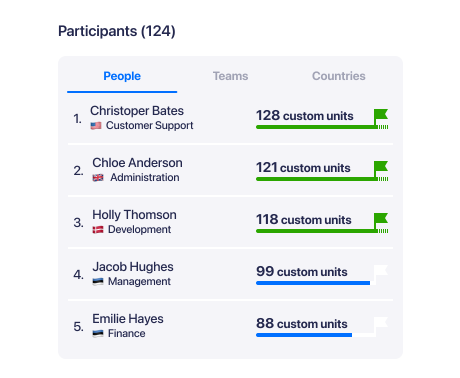
Task: Click the Denmark flag beside Development
Action: coord(98,230)
